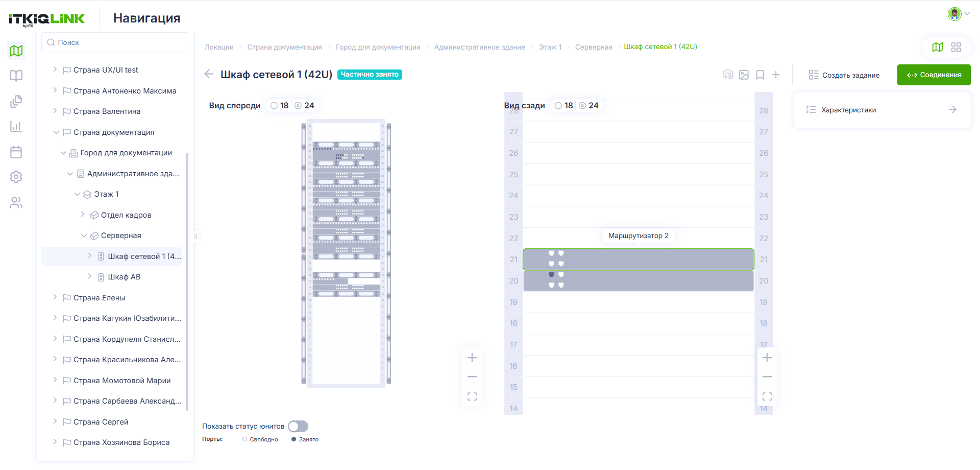Open the users icon in sidebar
The height and width of the screenshot is (470, 980).
[16, 203]
